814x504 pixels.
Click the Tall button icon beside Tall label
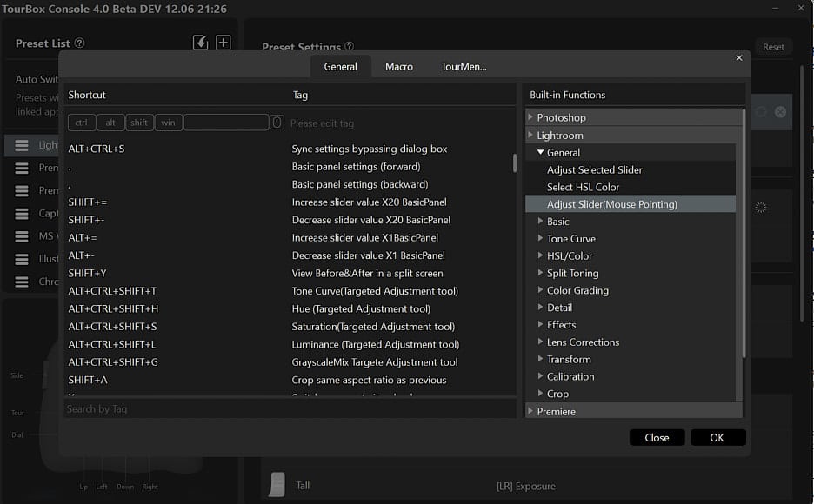[x=277, y=484]
